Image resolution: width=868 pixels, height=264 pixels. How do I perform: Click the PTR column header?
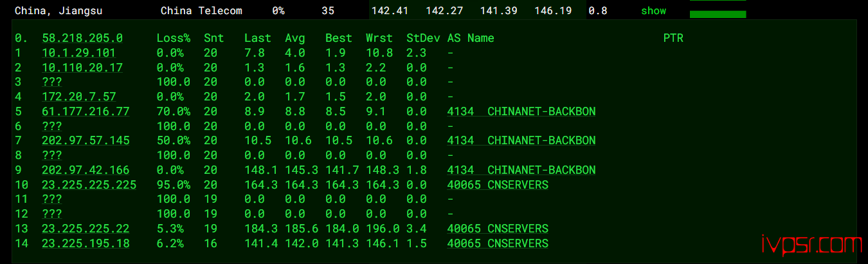[x=673, y=38]
